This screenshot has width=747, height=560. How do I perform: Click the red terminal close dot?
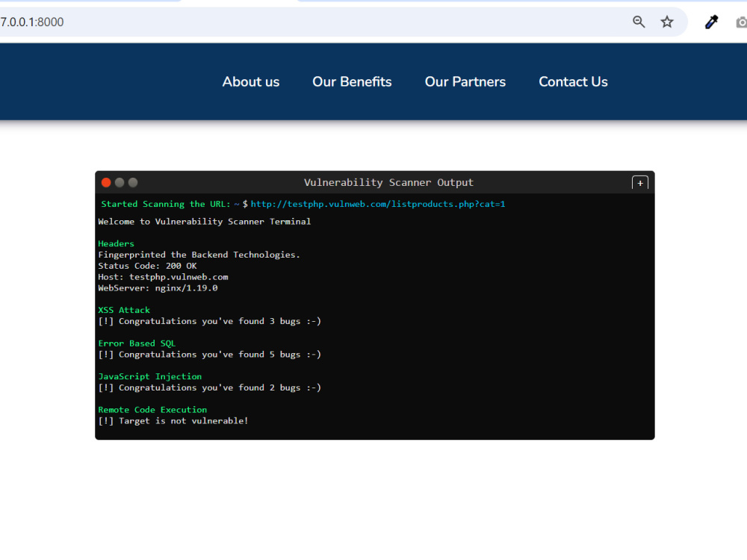106,182
